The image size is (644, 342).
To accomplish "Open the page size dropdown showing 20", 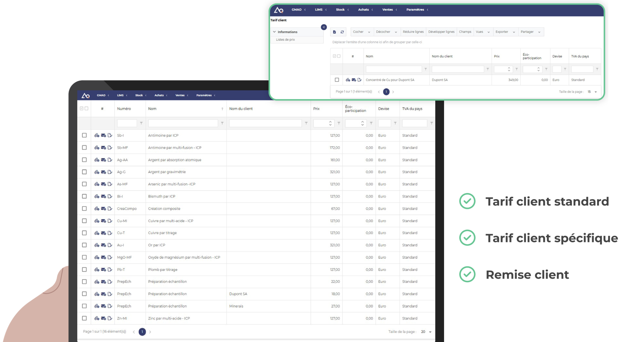I will click(x=426, y=332).
